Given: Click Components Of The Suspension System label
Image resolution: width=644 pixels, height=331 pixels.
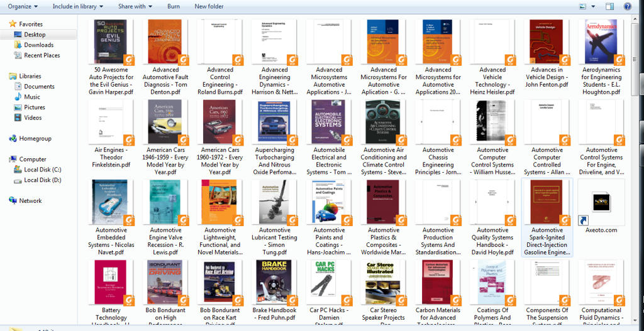Looking at the screenshot, I should coord(547,318).
